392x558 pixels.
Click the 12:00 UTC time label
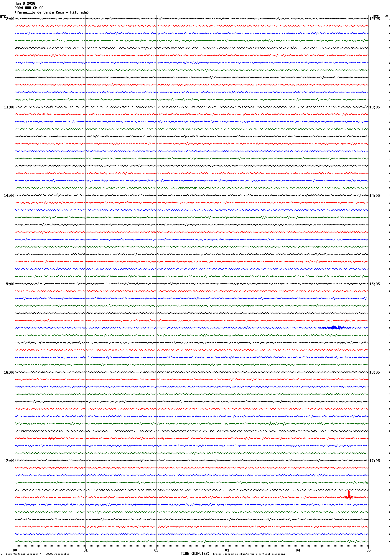pos(9,19)
